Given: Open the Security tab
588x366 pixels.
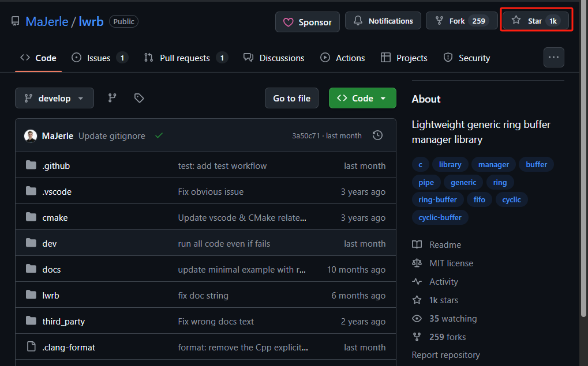Looking at the screenshot, I should point(466,58).
